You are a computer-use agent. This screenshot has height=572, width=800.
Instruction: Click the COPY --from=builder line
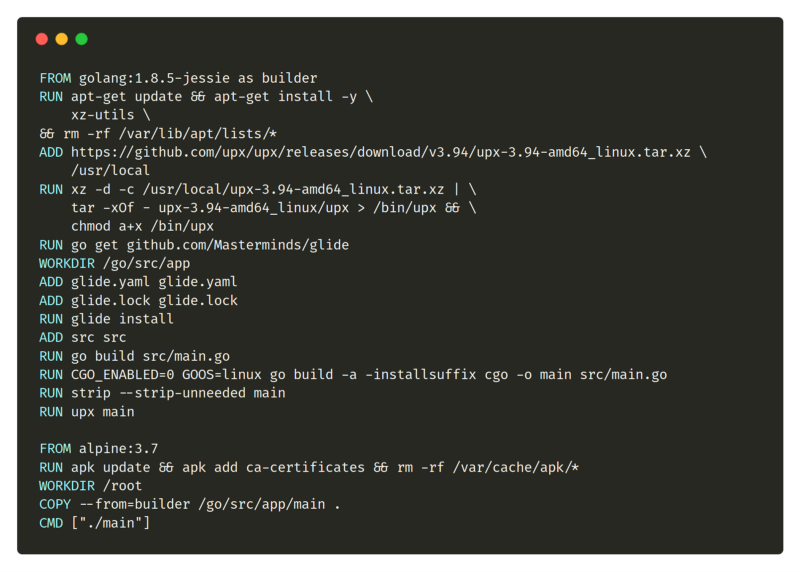pyautogui.click(x=190, y=504)
